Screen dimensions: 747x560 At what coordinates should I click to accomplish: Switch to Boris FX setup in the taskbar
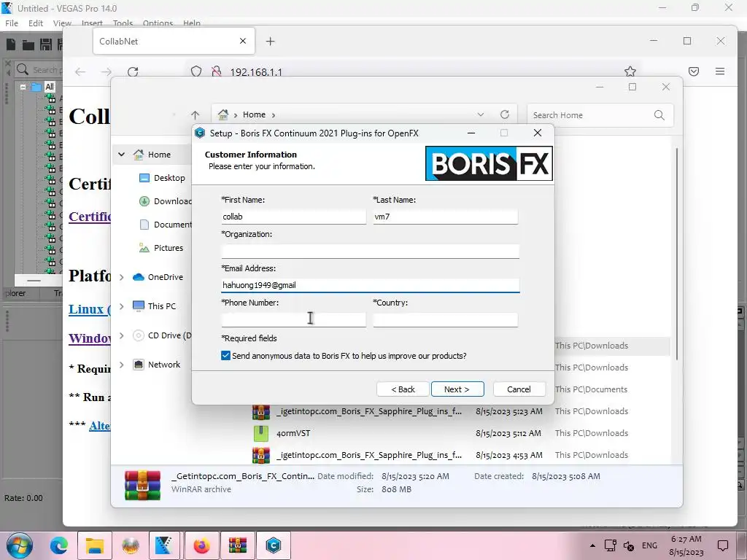pyautogui.click(x=274, y=545)
